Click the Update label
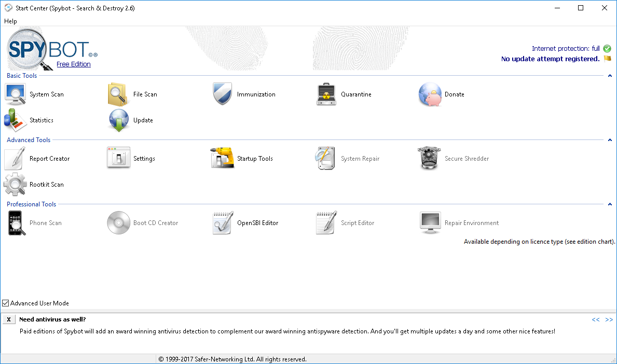 [143, 120]
